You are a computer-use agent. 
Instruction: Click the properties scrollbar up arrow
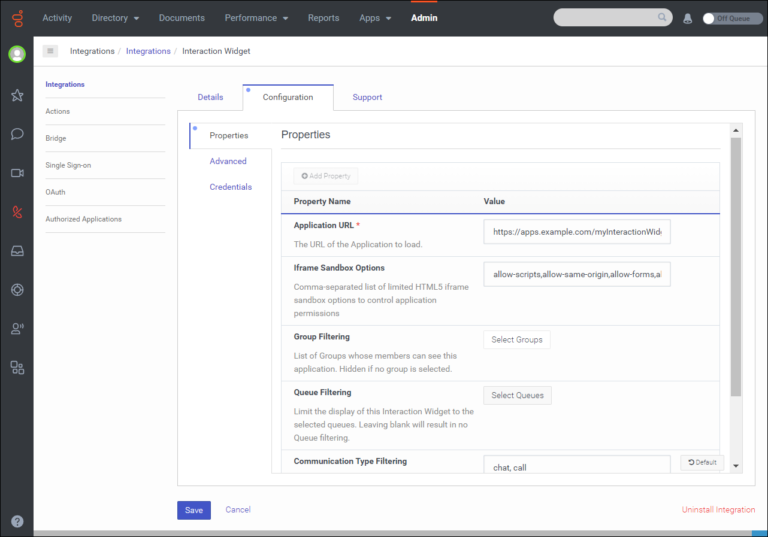[x=736, y=130]
